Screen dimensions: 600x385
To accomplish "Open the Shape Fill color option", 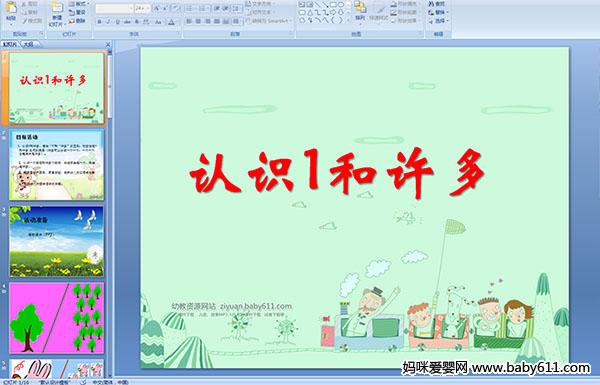I will point(405,4).
